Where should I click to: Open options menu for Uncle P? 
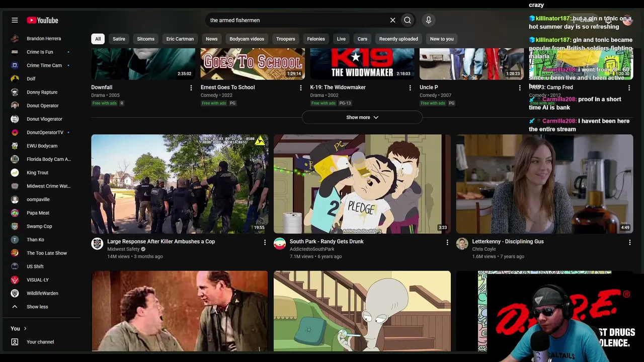click(520, 88)
